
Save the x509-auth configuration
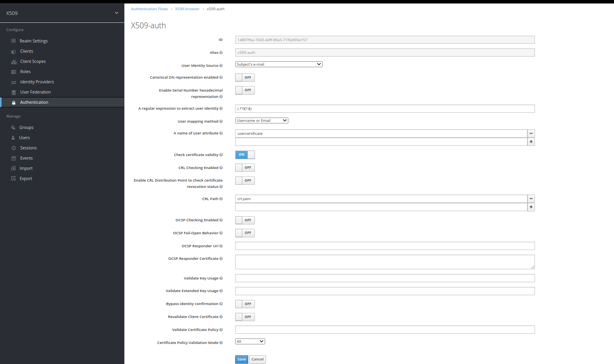tap(241, 359)
